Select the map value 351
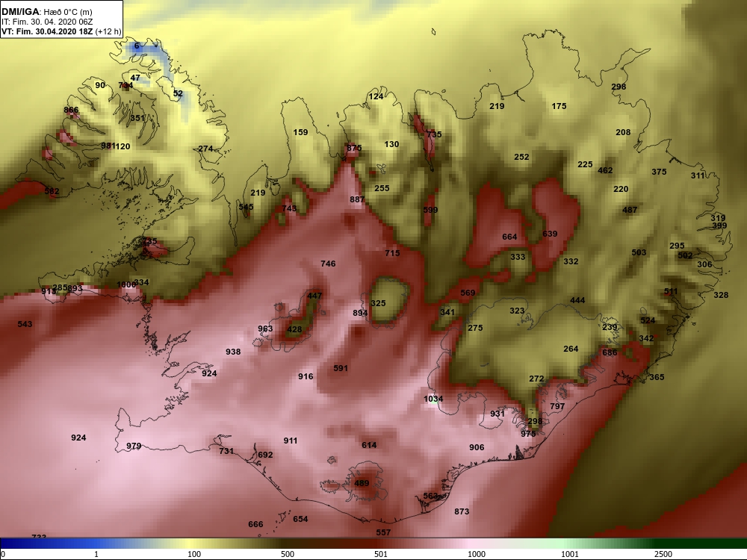Screen dimensions: 747x560 tap(137, 118)
